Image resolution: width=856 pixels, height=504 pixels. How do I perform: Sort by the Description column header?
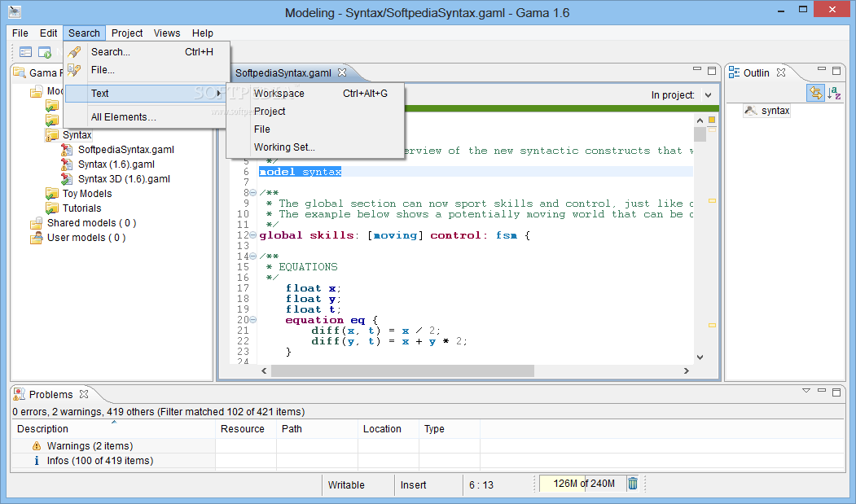pyautogui.click(x=113, y=428)
